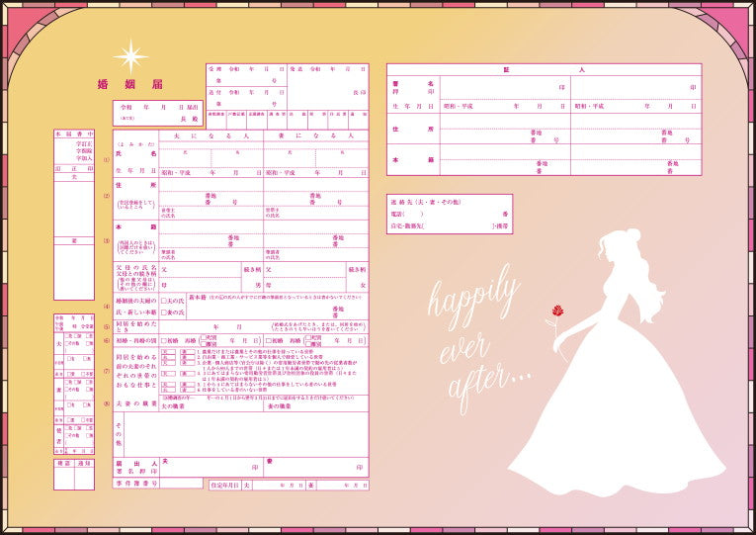
Task: Click the 'happily ever after...' script text
Action: click(474, 341)
